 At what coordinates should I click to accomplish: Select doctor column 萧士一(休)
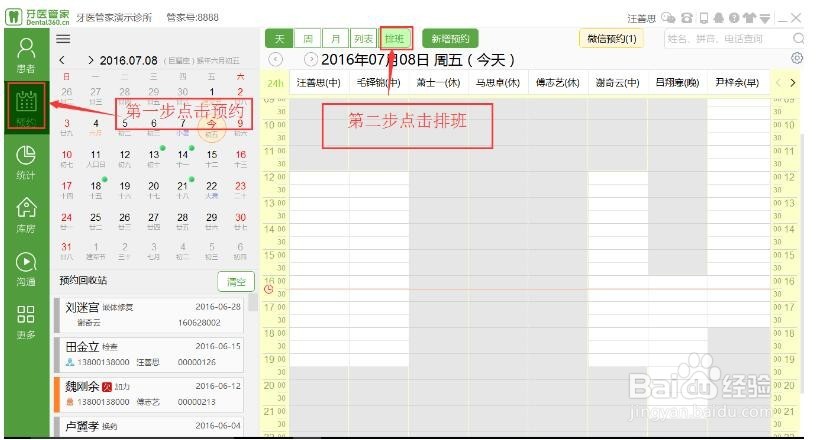(x=438, y=83)
